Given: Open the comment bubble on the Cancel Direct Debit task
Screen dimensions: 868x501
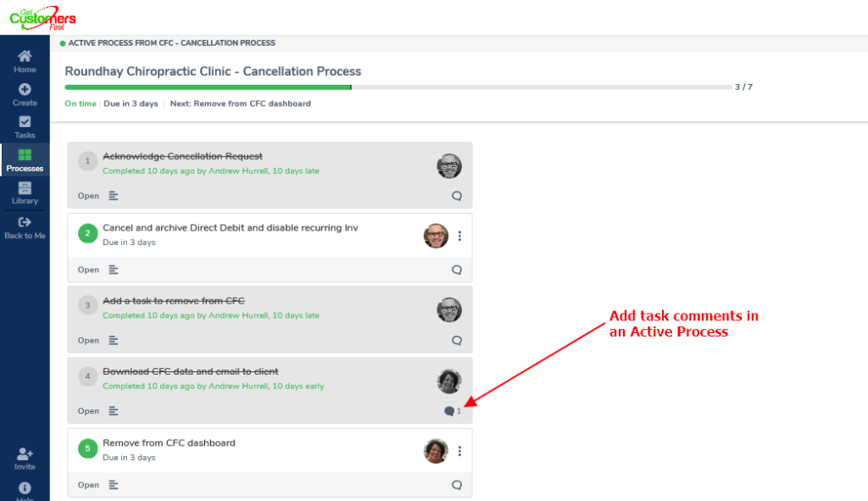Looking at the screenshot, I should [x=457, y=270].
